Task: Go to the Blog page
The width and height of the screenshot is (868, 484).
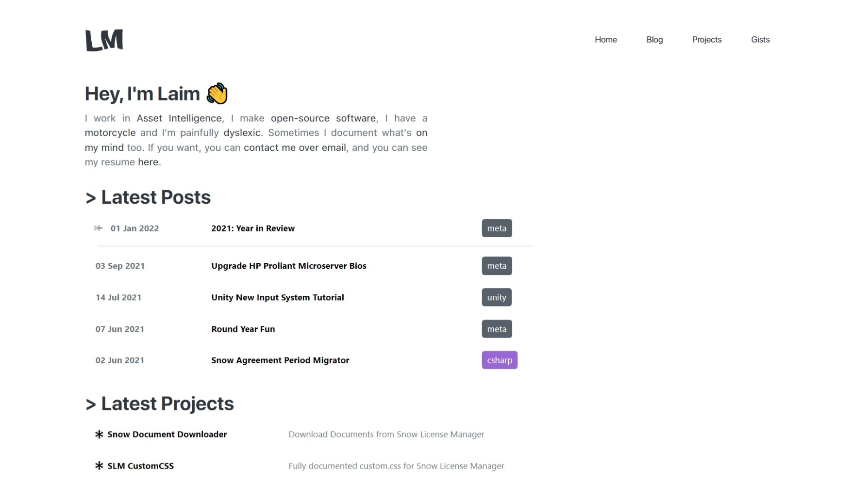Action: pyautogui.click(x=654, y=40)
